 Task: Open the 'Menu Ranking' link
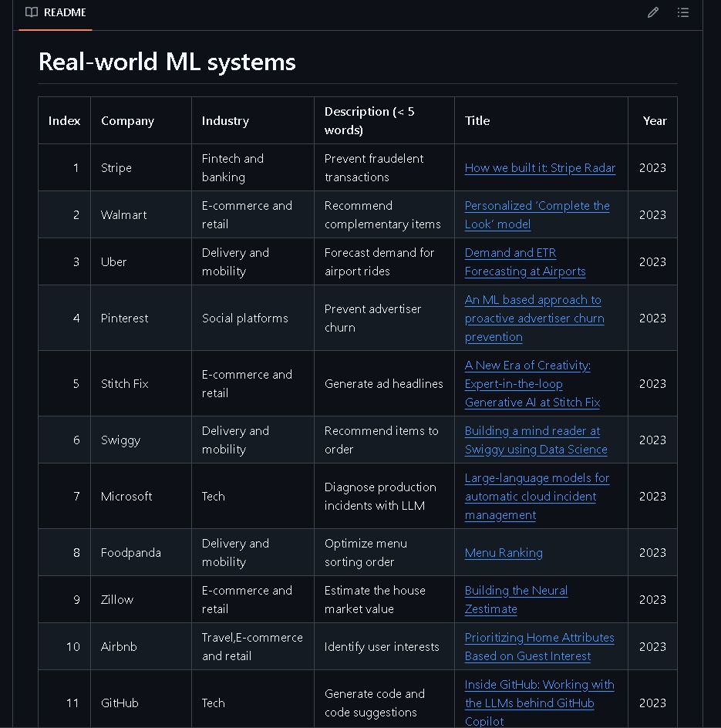click(x=504, y=552)
